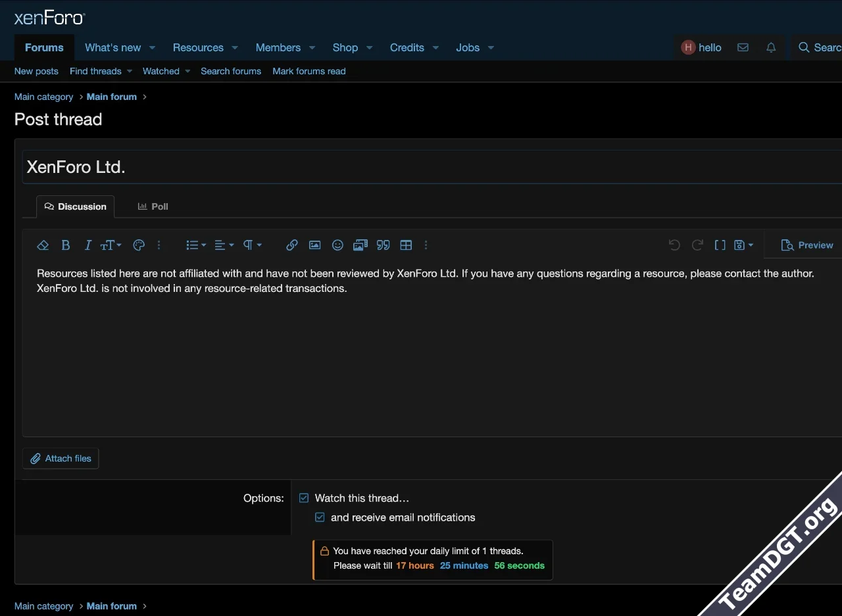Image resolution: width=842 pixels, height=616 pixels.
Task: Insert a link with chain icon
Action: pos(292,245)
